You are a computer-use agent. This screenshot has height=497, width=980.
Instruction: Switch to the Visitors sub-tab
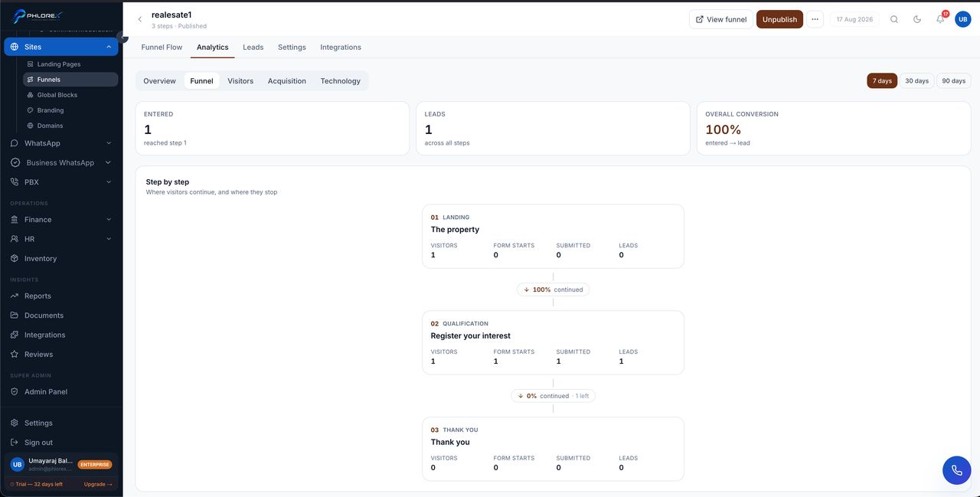pyautogui.click(x=240, y=81)
